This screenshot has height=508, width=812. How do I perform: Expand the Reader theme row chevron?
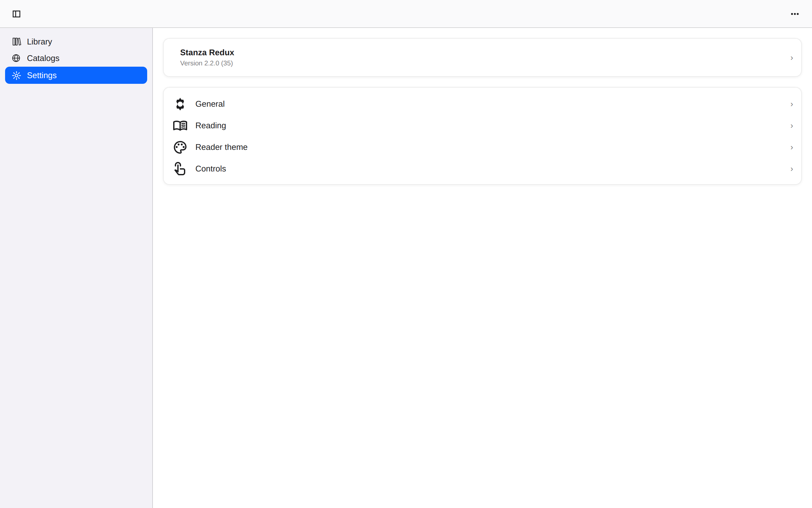pos(791,148)
